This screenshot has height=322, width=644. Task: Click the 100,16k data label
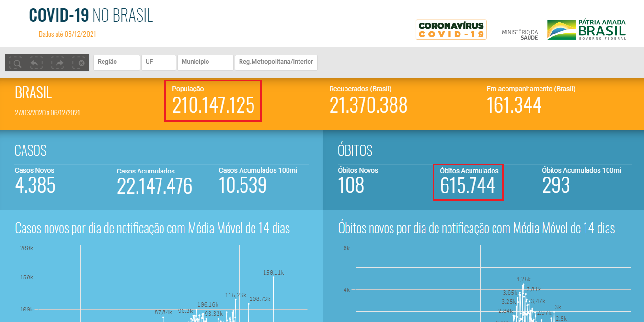coord(208,305)
